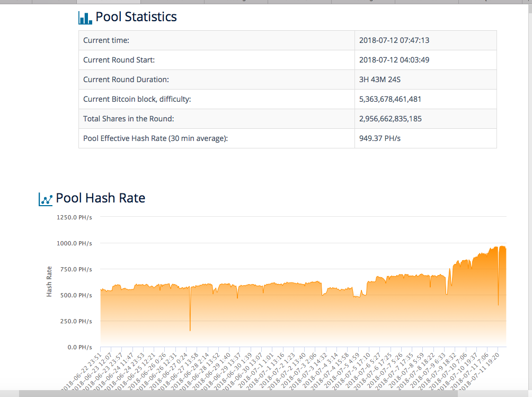Click the x-axis label 2018-07-11 19:20
The width and height of the screenshot is (532, 397).
(480, 372)
